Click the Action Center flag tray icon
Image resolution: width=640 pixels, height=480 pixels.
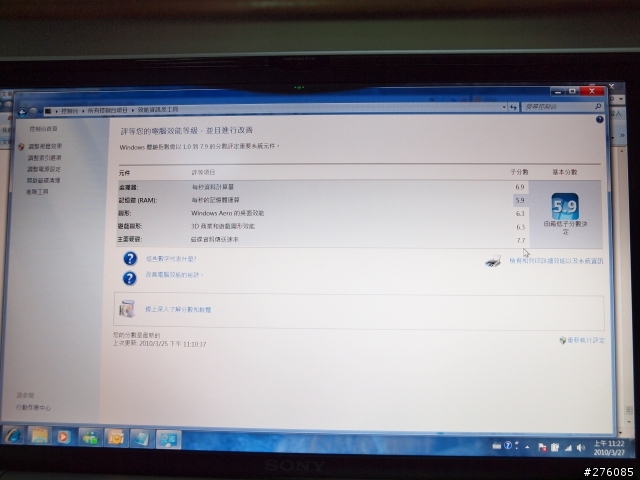coord(542,447)
